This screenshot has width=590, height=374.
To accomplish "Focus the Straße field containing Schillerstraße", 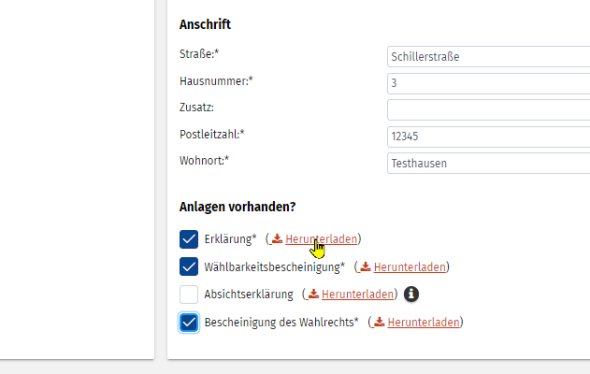I will (488, 56).
